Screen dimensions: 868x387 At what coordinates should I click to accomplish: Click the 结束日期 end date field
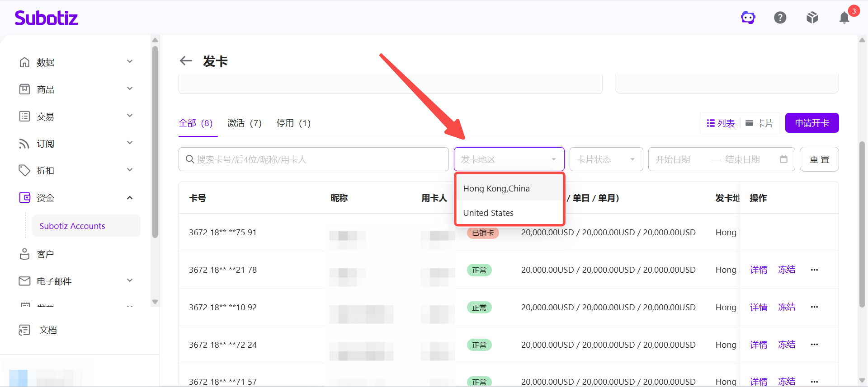click(743, 159)
